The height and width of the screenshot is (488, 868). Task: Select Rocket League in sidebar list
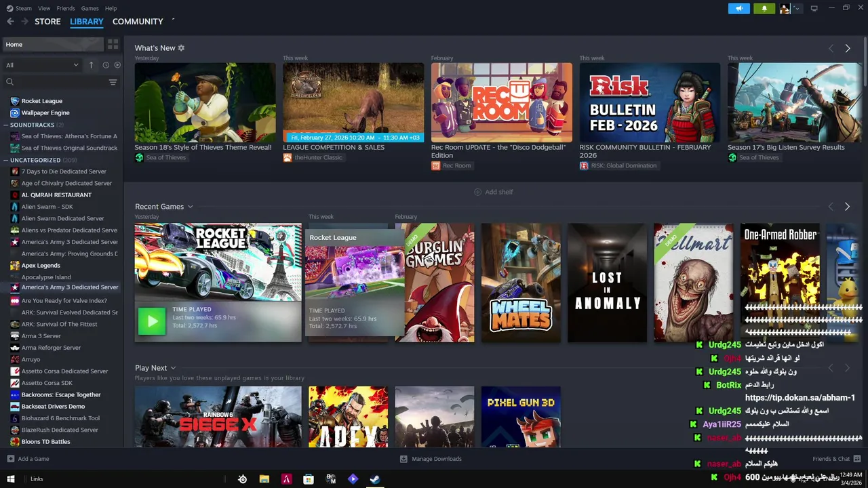(x=41, y=101)
